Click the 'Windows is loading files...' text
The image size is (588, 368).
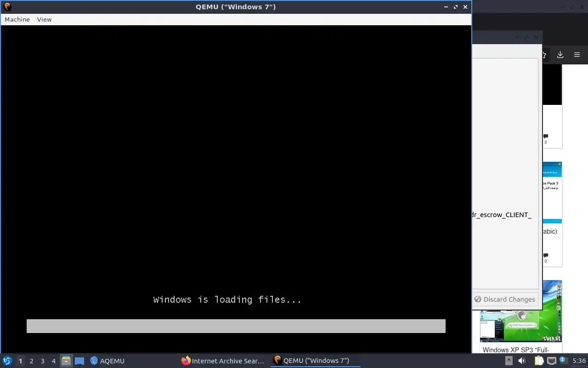(x=227, y=299)
